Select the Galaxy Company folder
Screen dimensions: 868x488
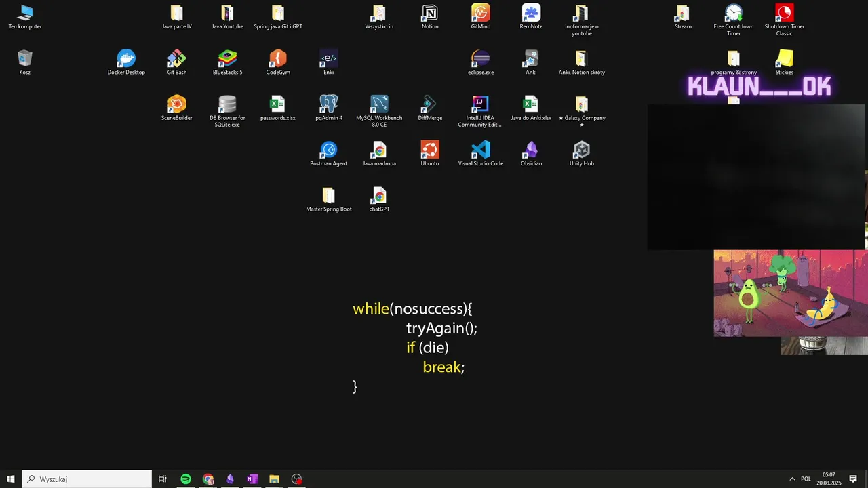point(582,111)
